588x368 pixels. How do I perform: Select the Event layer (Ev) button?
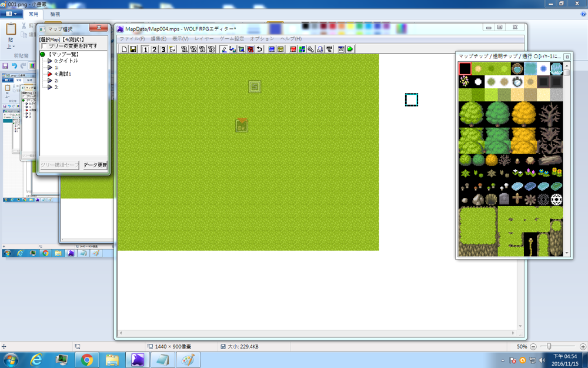pyautogui.click(x=172, y=49)
